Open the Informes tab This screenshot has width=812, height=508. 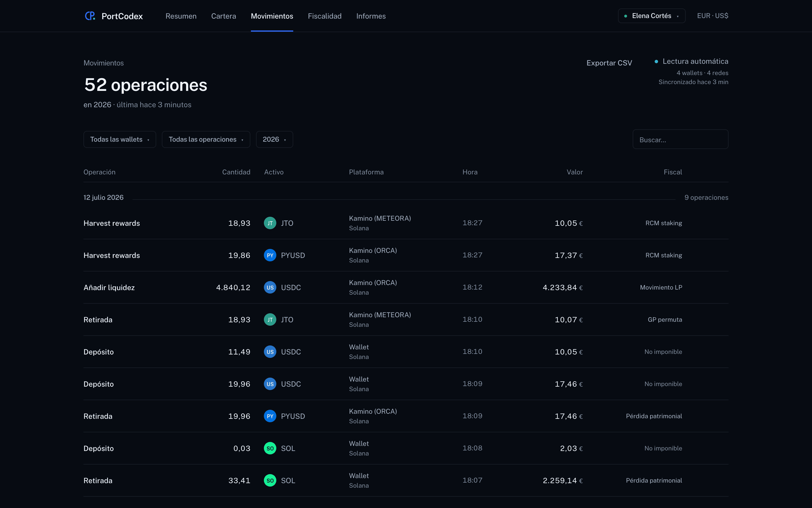(371, 16)
